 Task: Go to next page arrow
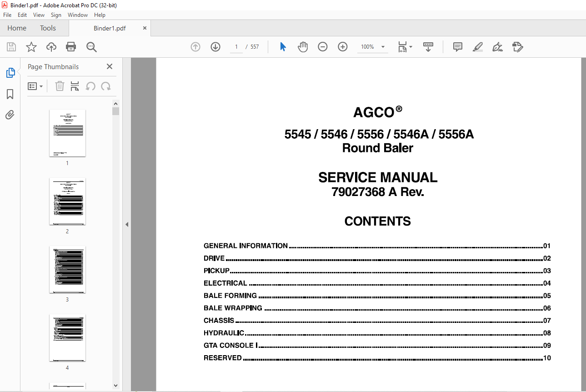(215, 47)
